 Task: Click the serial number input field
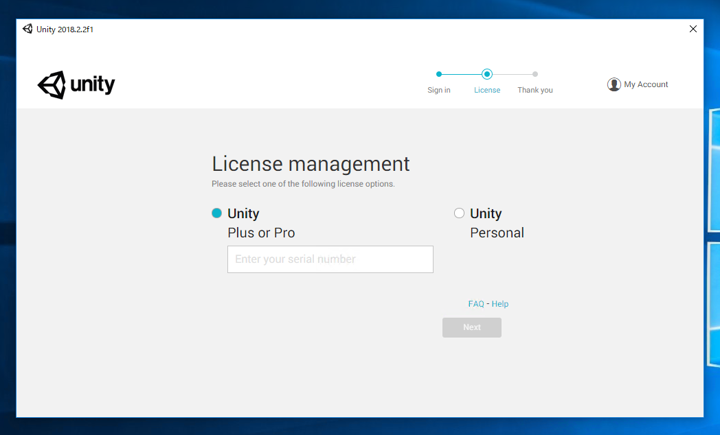point(330,259)
